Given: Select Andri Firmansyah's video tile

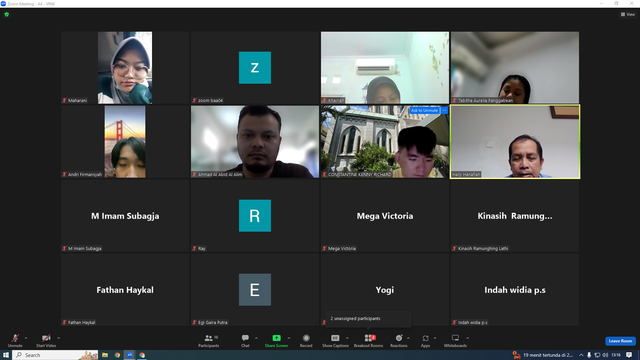Looking at the screenshot, I should pos(125,142).
